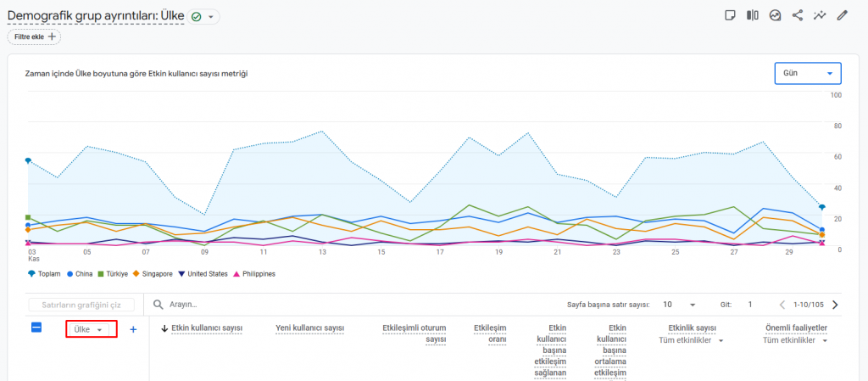
Task: Sort by Etkin kullanıcı sayısı column
Action: [x=202, y=328]
